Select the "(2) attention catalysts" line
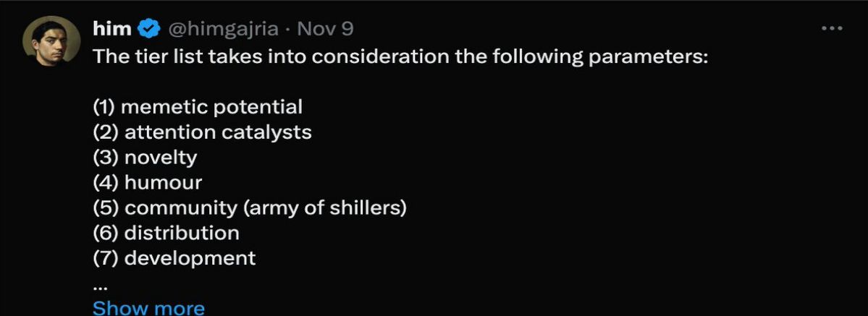The height and width of the screenshot is (316, 868). [202, 133]
